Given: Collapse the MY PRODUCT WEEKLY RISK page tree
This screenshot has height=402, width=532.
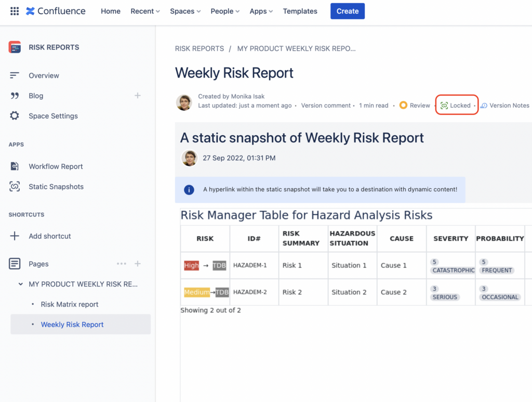Looking at the screenshot, I should click(20, 284).
